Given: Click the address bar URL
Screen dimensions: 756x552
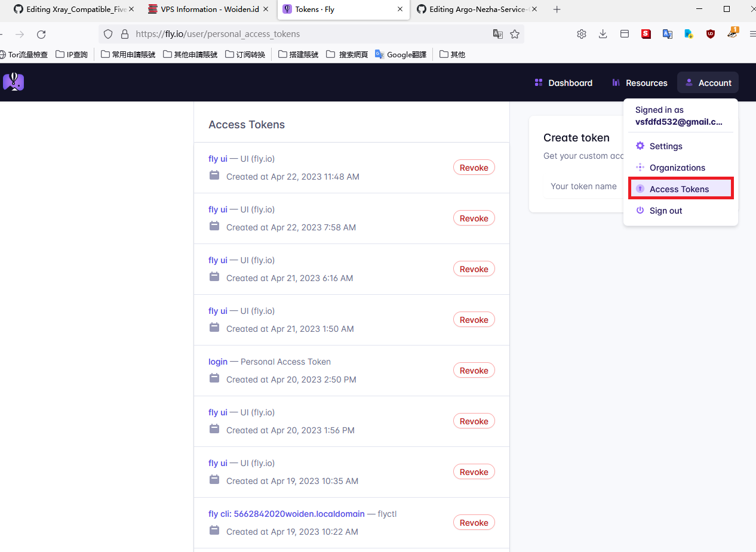Looking at the screenshot, I should click(218, 35).
